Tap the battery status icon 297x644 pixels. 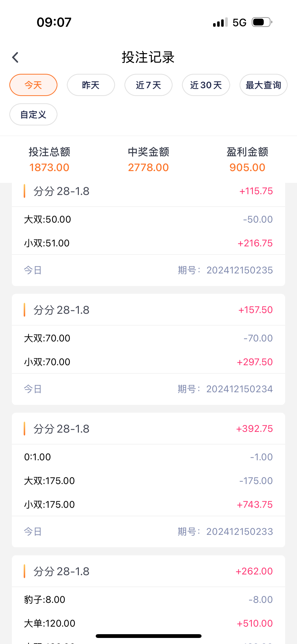pyautogui.click(x=262, y=22)
